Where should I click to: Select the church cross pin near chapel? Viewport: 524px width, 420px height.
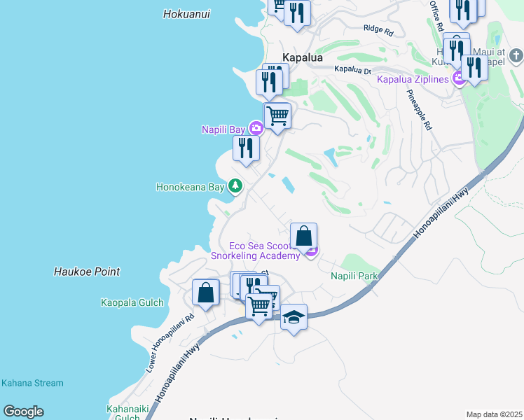coord(516,55)
